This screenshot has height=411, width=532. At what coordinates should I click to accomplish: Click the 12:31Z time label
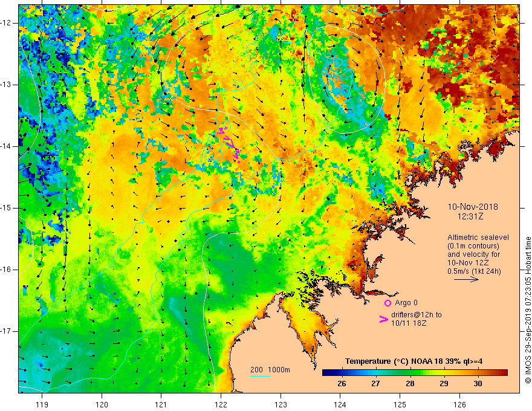(470, 216)
